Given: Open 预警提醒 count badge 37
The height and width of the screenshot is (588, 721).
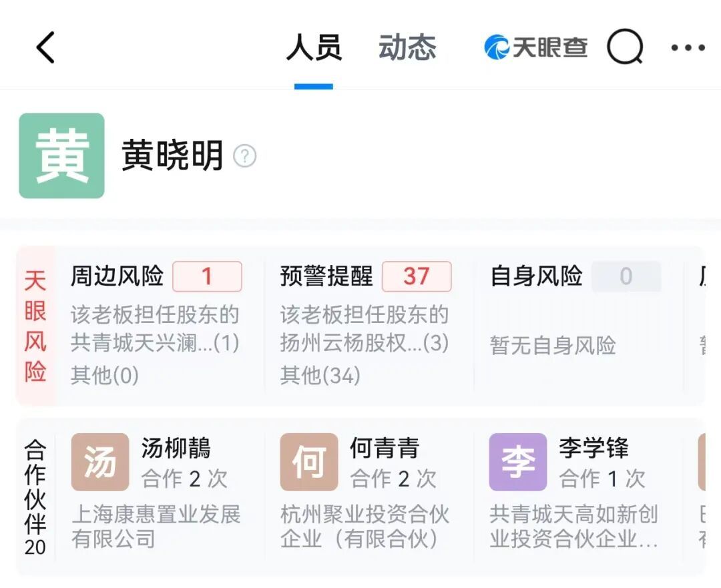Looking at the screenshot, I should [x=417, y=276].
